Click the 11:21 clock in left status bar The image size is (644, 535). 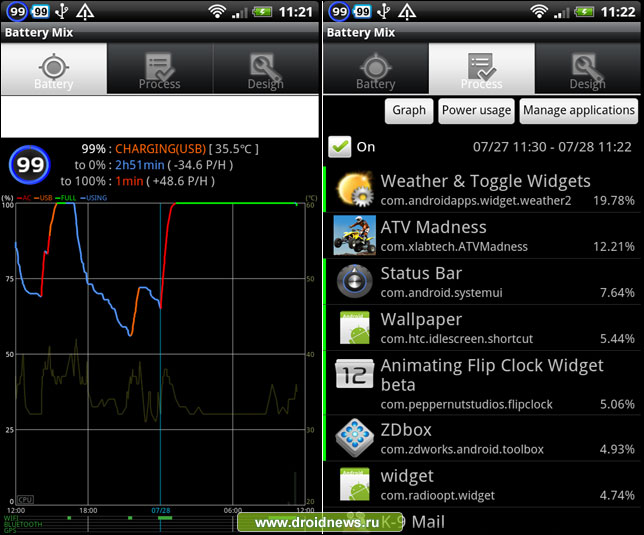(296, 12)
